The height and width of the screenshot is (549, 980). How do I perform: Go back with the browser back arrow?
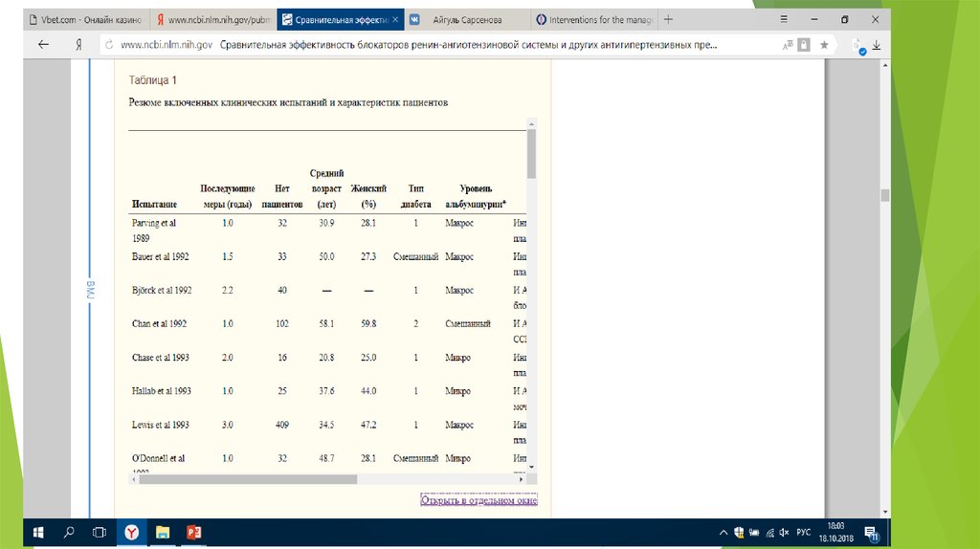point(43,45)
